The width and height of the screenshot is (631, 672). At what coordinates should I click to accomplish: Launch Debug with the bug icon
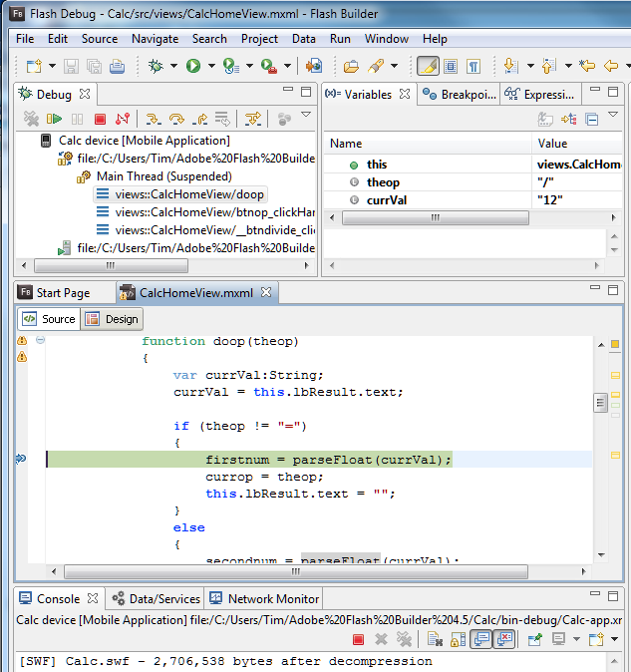point(156,66)
